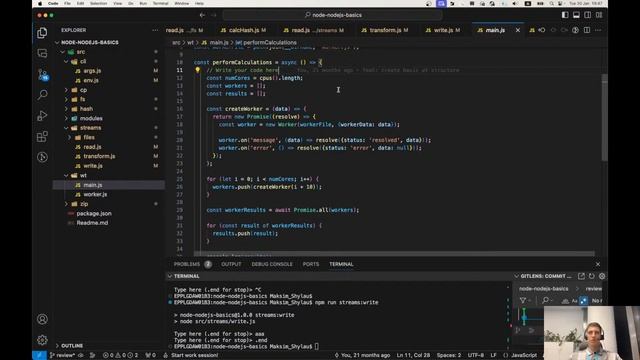The width and height of the screenshot is (640, 360).
Task: Go back using the navigation arrow
Action: pyautogui.click(x=202, y=15)
